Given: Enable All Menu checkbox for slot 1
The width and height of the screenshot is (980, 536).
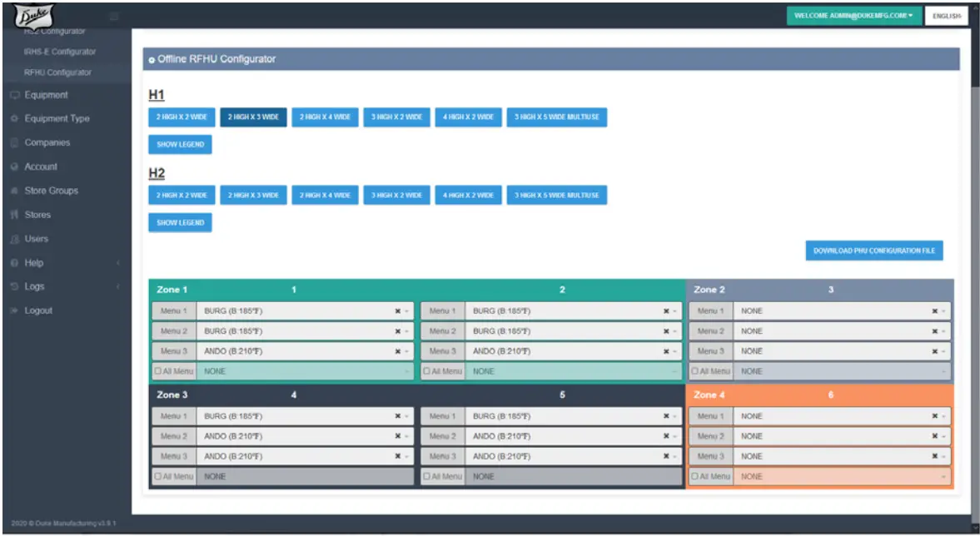Looking at the screenshot, I should [x=158, y=371].
